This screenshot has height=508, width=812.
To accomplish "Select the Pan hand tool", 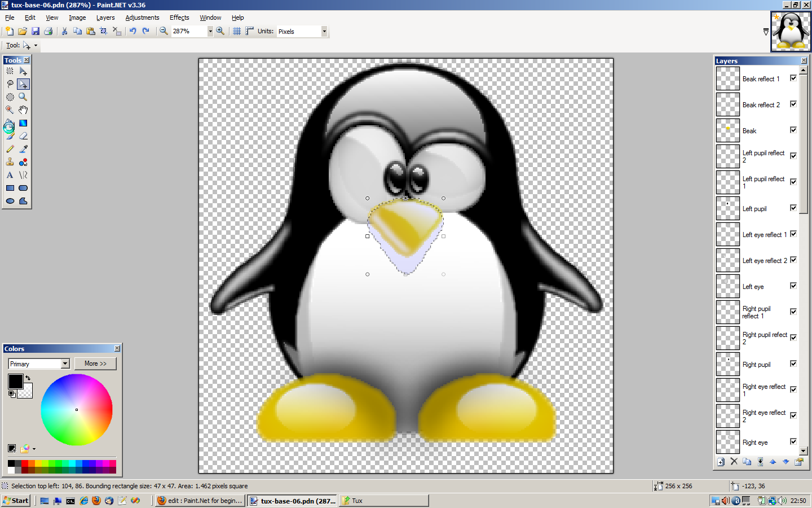I will pyautogui.click(x=23, y=110).
